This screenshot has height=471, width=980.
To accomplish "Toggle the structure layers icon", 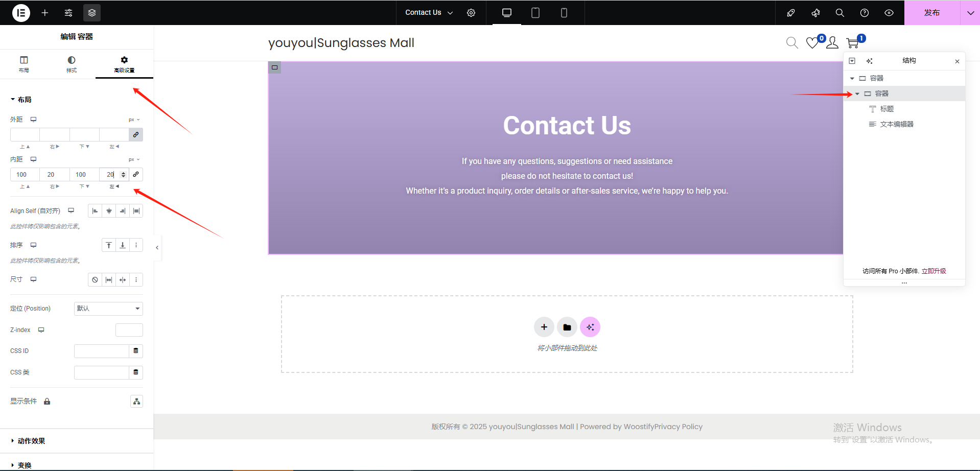I will [x=92, y=13].
